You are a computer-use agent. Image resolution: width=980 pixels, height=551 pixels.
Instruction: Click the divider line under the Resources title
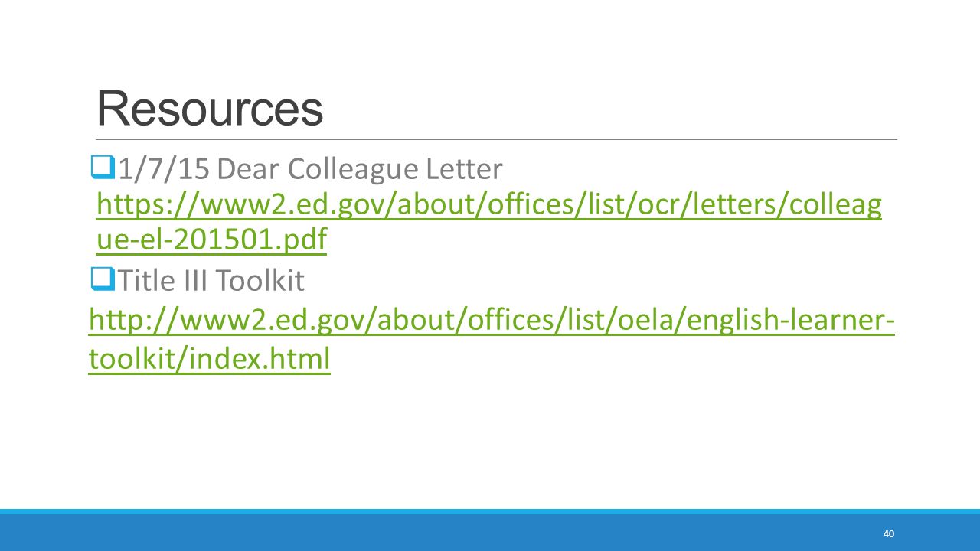tap(497, 140)
